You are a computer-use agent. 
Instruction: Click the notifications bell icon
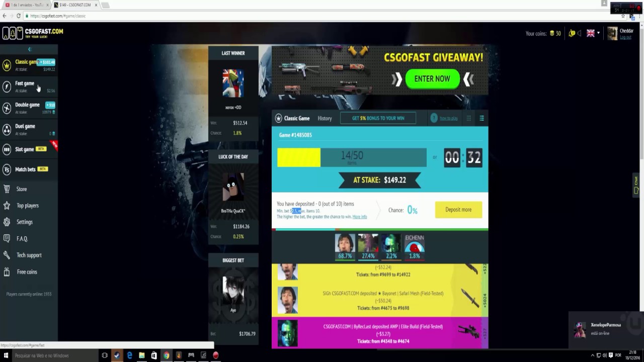coord(572,33)
